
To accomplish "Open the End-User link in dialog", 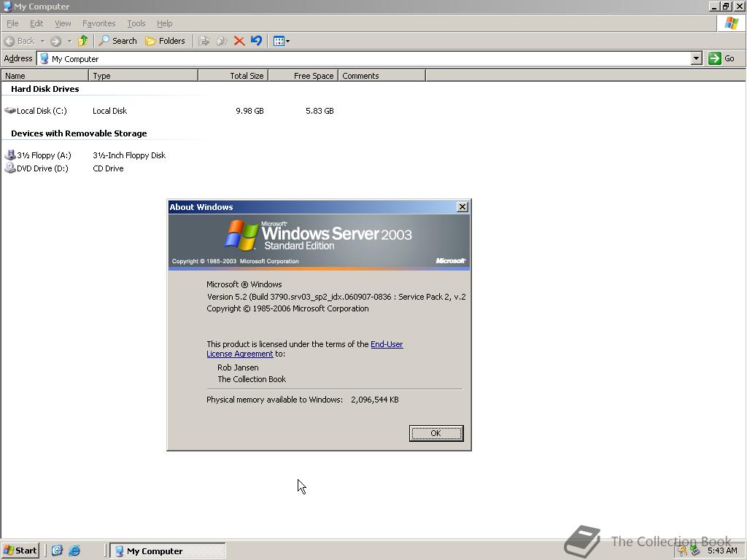I will 387,344.
